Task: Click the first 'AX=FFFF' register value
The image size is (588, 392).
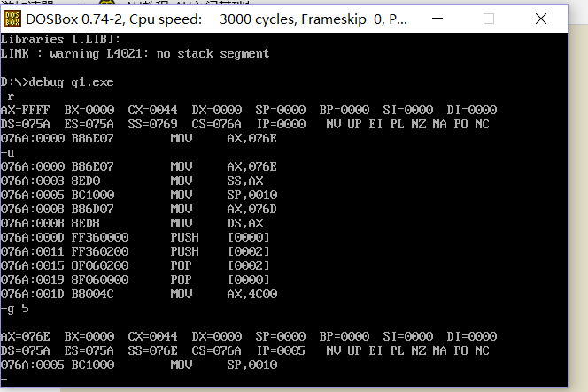Action: click(x=25, y=111)
